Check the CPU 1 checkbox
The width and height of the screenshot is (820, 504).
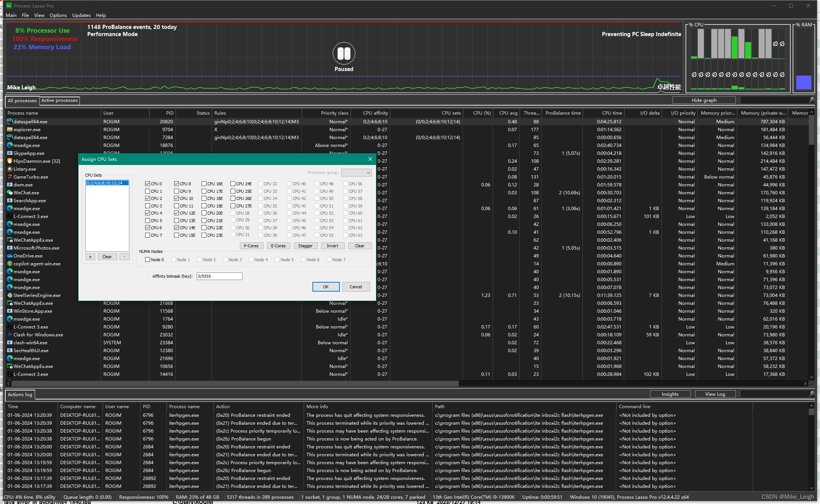point(148,191)
